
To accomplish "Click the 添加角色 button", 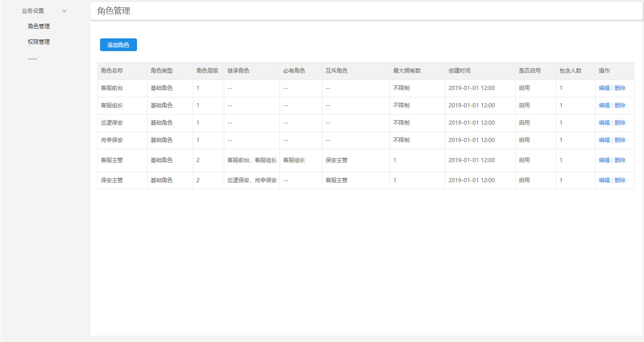I will tap(118, 44).
